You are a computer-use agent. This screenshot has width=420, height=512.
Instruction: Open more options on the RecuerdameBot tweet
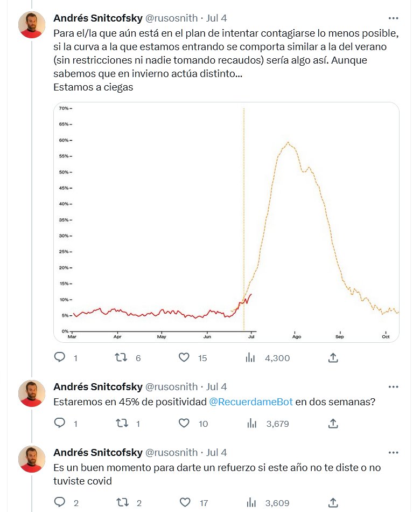[x=394, y=387]
